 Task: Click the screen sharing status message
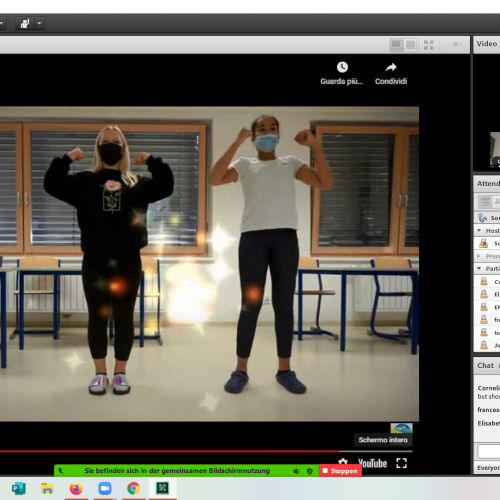(177, 471)
